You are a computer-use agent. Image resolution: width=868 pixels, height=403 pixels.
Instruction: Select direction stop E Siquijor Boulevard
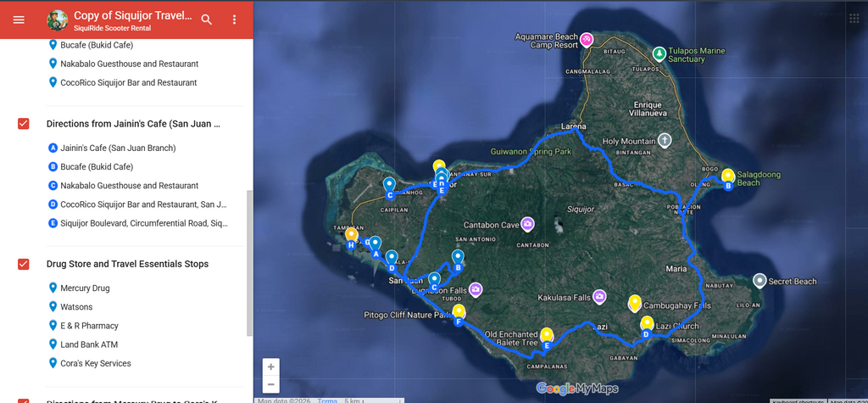[144, 223]
